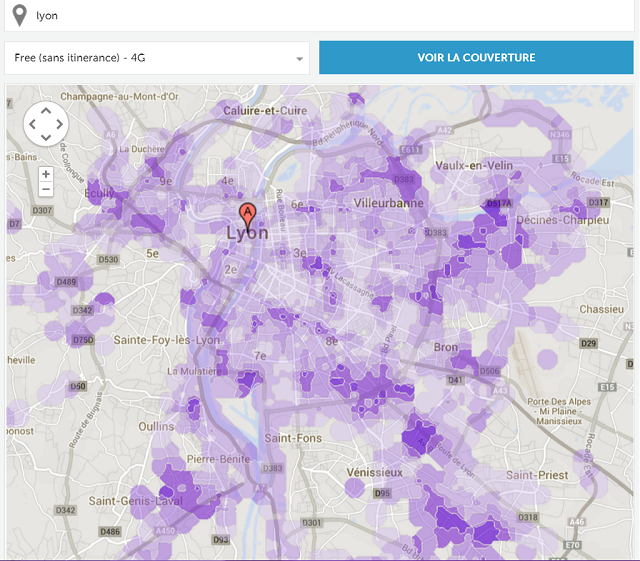The height and width of the screenshot is (561, 640).
Task: Click the Vénissieux label on the map
Action: click(373, 471)
